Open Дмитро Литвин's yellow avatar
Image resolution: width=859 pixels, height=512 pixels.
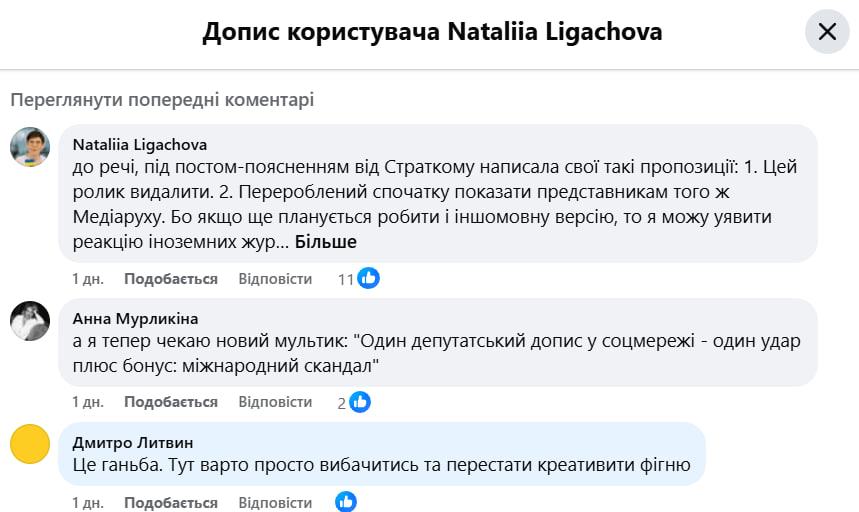[30, 444]
